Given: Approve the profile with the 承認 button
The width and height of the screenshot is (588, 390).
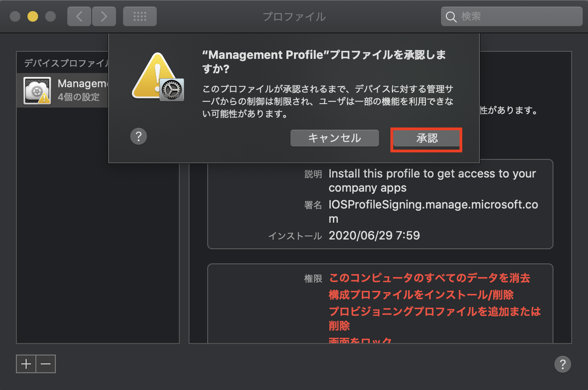Looking at the screenshot, I should pos(426,138).
